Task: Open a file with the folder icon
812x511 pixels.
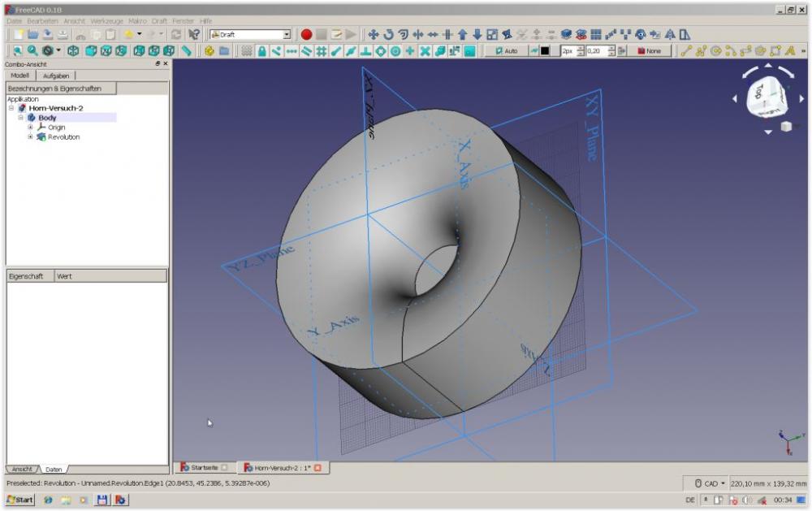Action: click(32, 35)
